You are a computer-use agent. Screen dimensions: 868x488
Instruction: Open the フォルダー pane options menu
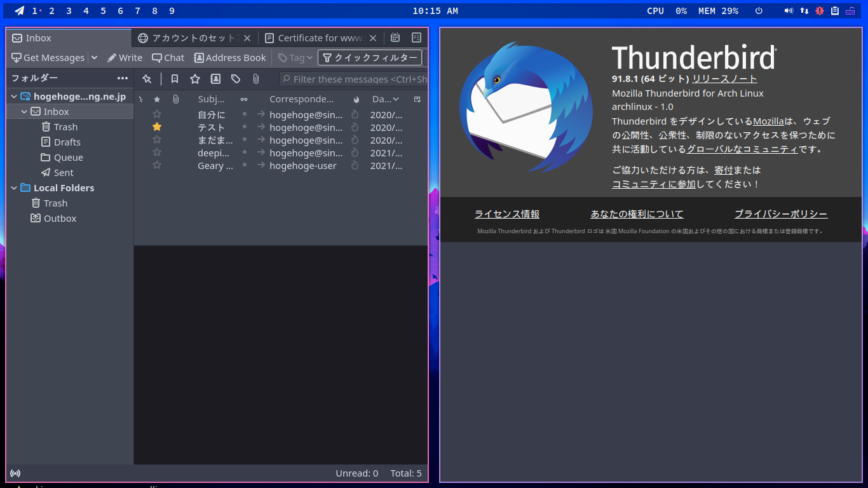(123, 78)
